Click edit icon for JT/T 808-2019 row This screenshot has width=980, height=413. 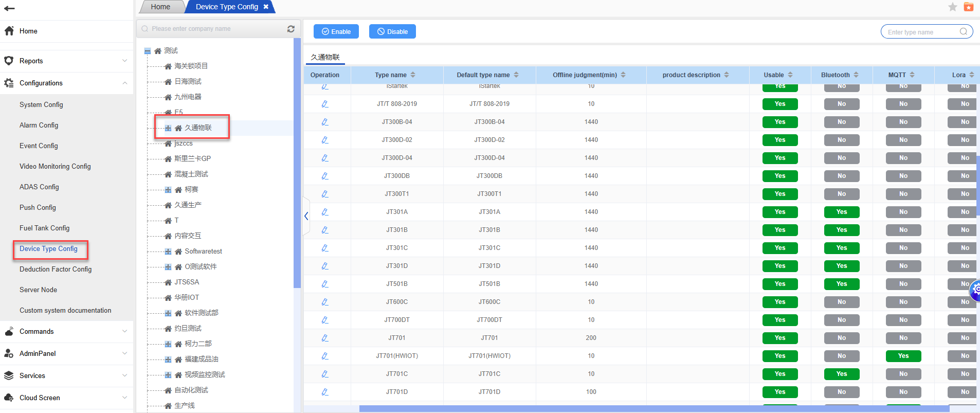325,104
